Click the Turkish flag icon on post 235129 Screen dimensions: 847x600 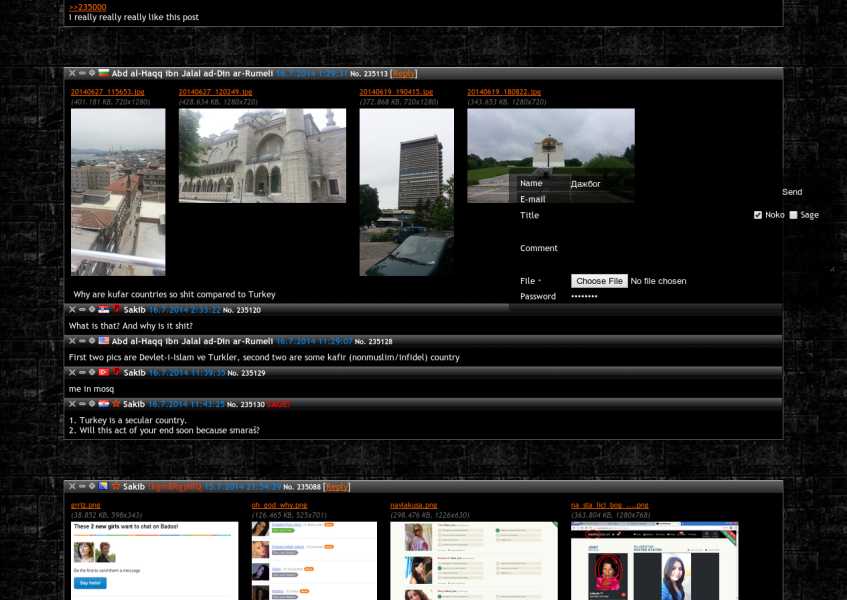point(104,372)
